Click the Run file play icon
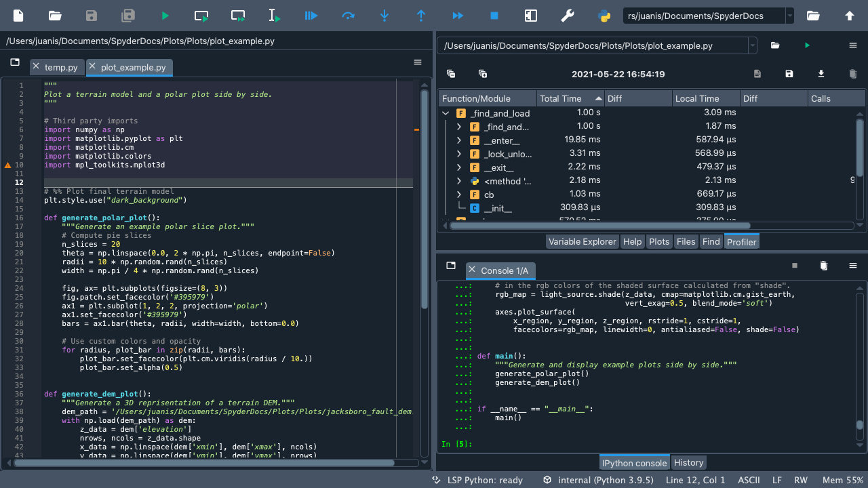The height and width of the screenshot is (488, 868). pyautogui.click(x=165, y=16)
